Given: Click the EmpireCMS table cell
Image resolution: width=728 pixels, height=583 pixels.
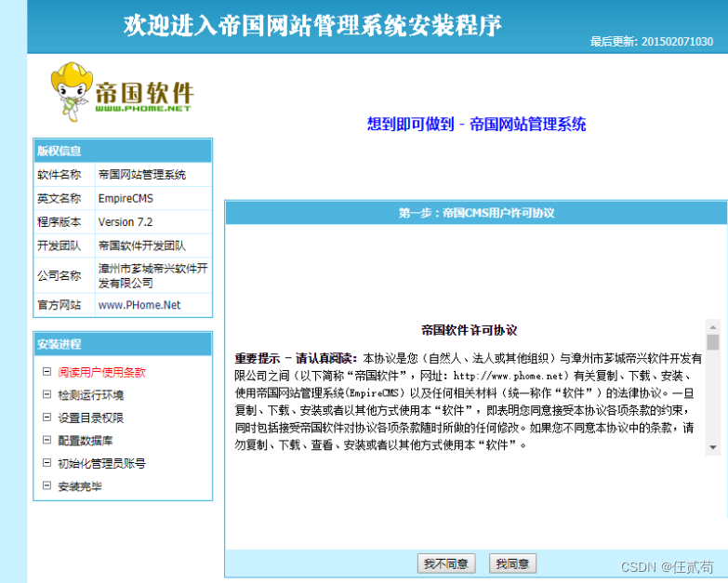Looking at the screenshot, I should 153,199.
